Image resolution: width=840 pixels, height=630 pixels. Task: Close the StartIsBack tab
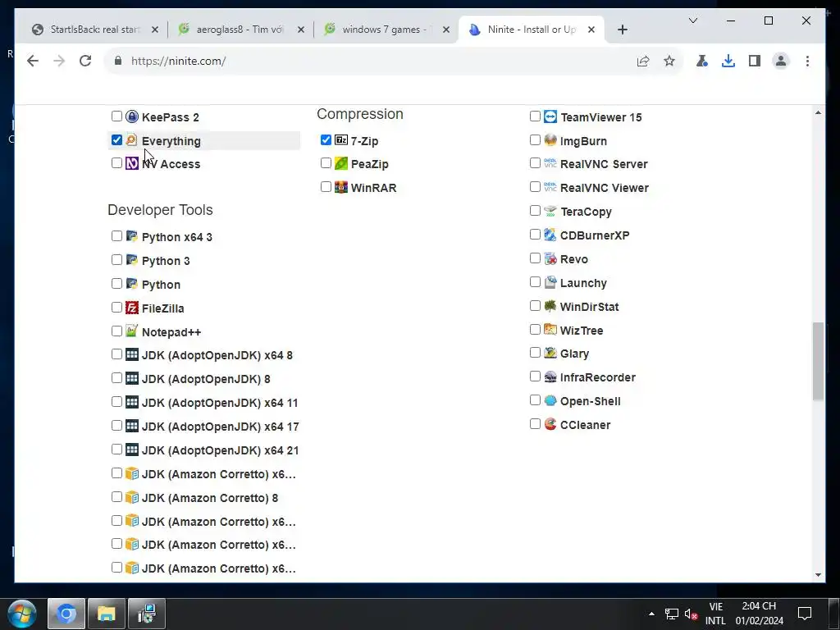point(155,30)
